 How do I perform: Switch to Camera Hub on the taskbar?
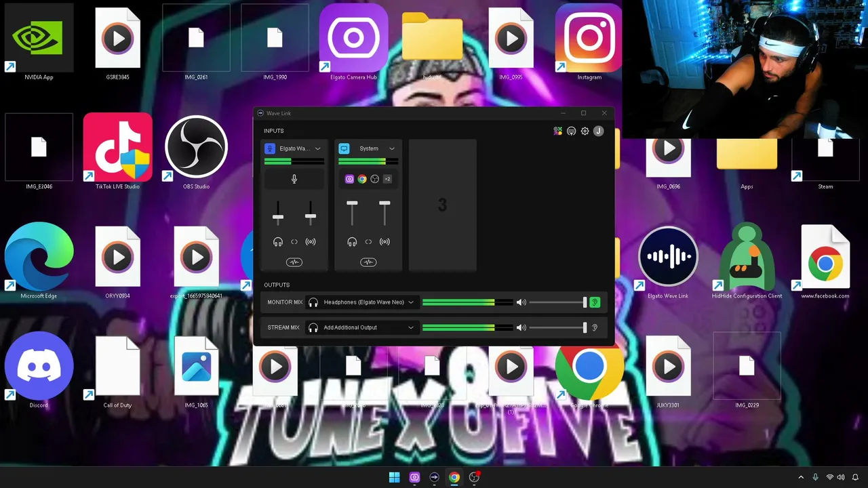[x=414, y=477]
